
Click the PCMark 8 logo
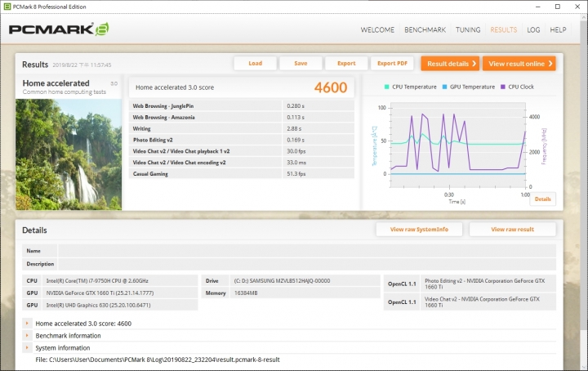pyautogui.click(x=58, y=29)
